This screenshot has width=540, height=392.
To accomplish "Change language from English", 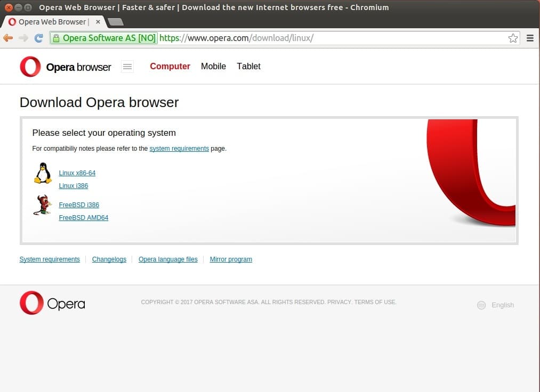I will [503, 305].
